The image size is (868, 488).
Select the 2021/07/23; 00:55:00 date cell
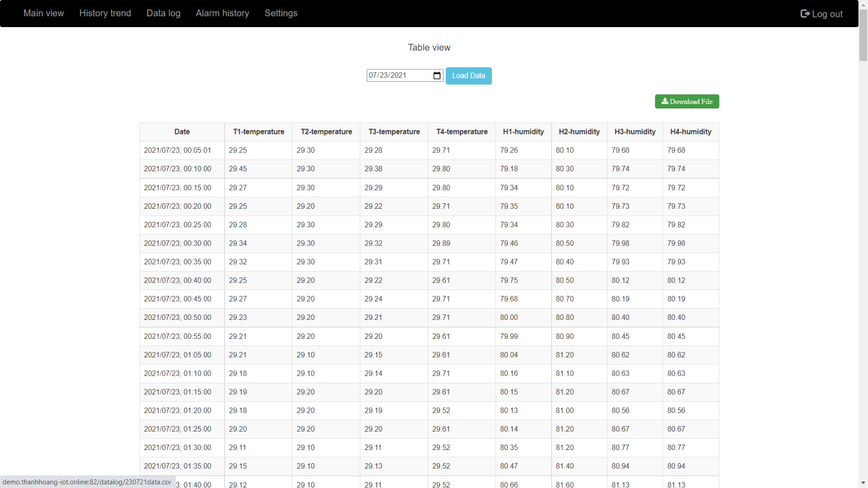click(x=182, y=336)
